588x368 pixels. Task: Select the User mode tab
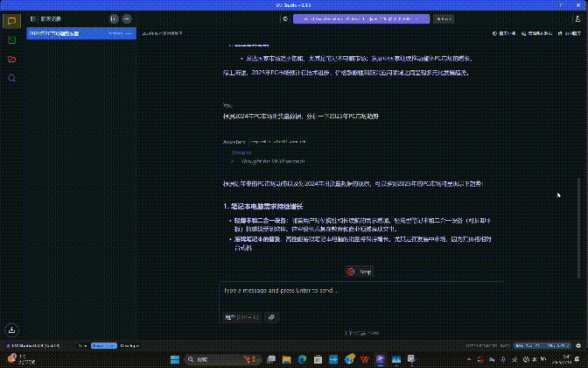[x=82, y=346]
